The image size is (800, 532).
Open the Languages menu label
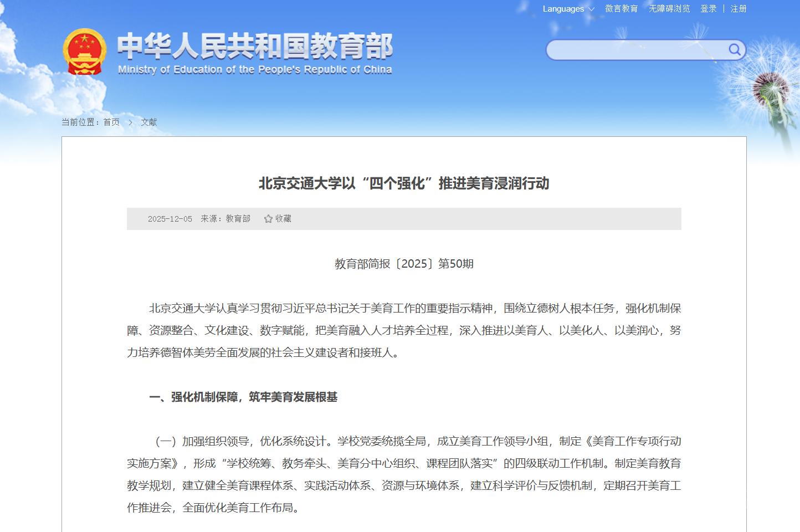click(x=563, y=9)
